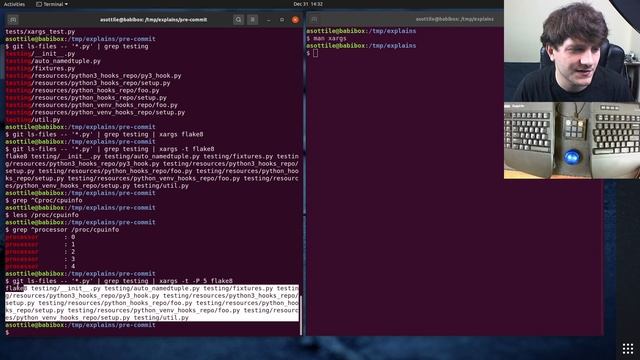This screenshot has height=360, width=640.
Task: Open the clock showing Dec 31 14:32
Action: (x=308, y=4)
